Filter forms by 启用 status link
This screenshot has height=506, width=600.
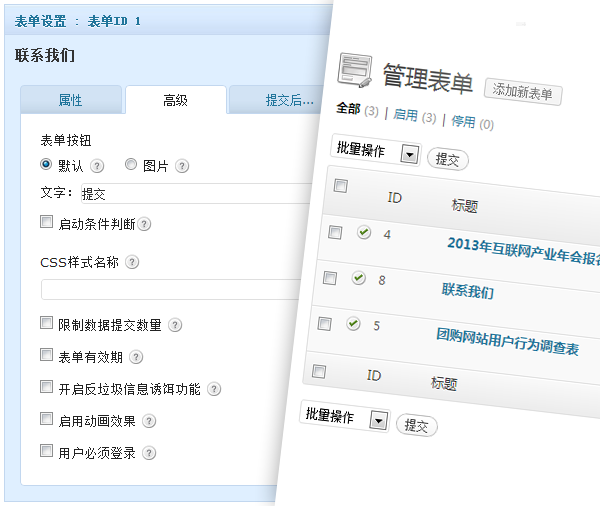[405, 116]
